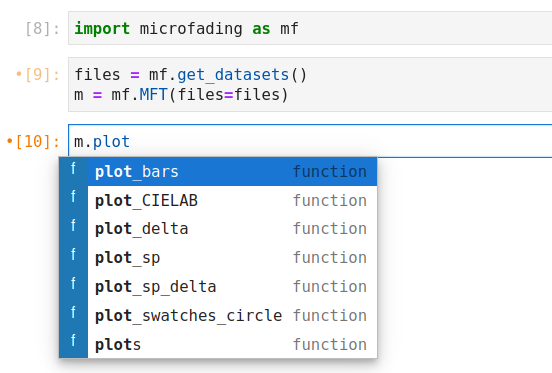Select plots completion entry
The height and width of the screenshot is (373, 552).
[218, 344]
